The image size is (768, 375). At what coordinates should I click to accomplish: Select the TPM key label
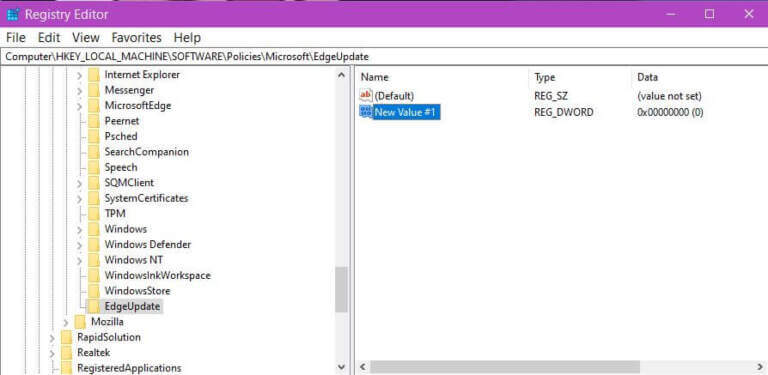pyautogui.click(x=115, y=213)
